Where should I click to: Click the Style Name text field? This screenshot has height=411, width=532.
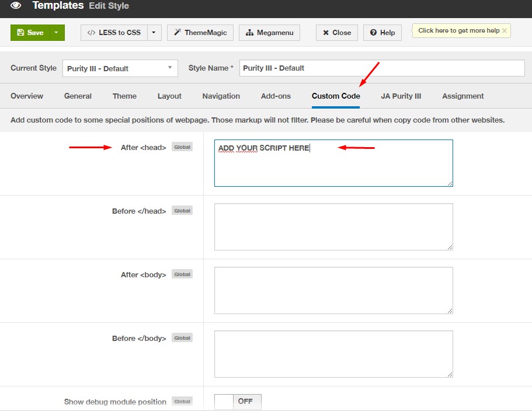point(382,68)
